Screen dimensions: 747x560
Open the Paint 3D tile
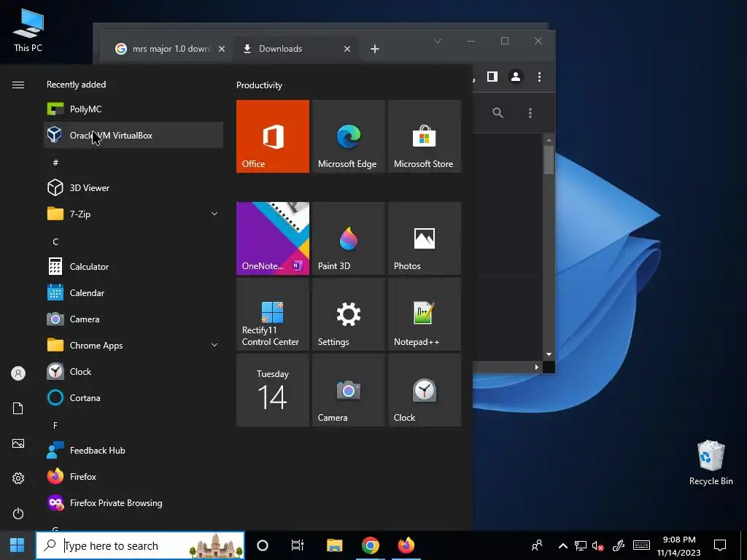[x=348, y=238]
